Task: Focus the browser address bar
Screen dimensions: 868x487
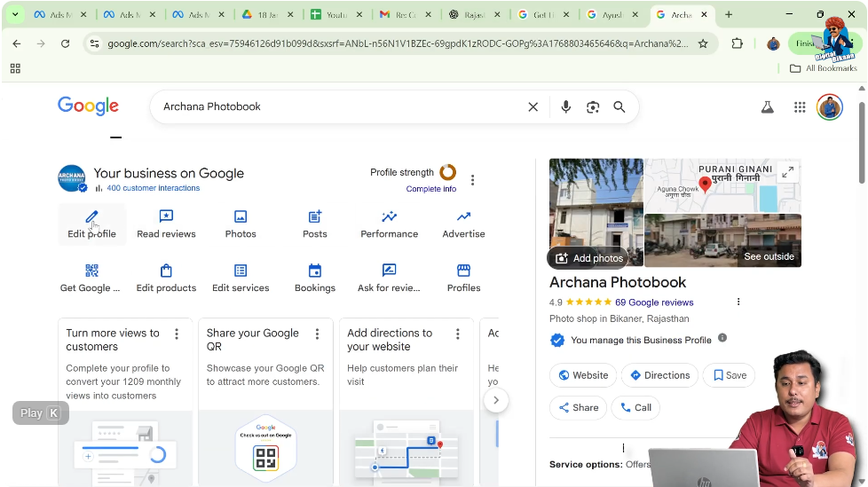Action: click(x=398, y=43)
